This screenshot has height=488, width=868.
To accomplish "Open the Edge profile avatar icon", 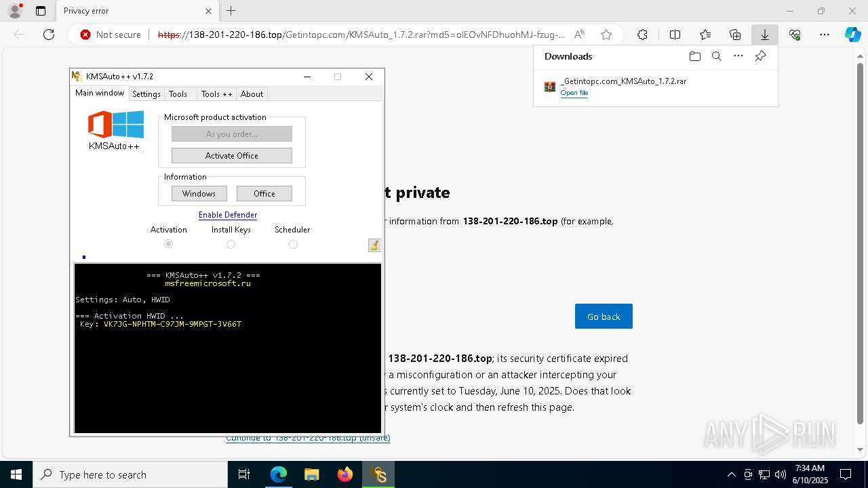I will [15, 11].
